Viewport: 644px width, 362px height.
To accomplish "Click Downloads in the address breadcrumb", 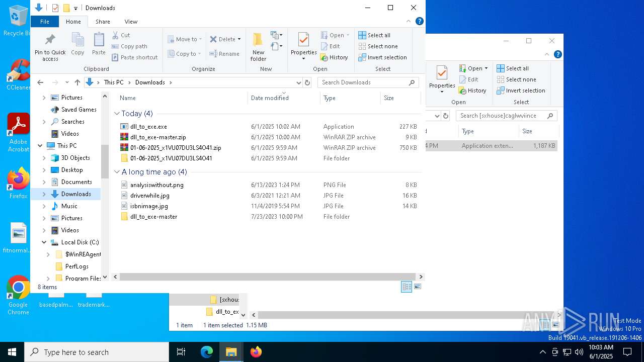I will coord(150,82).
